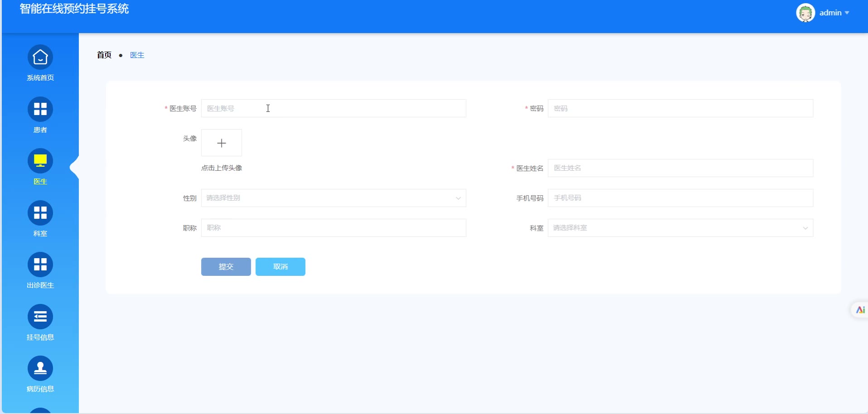Image resolution: width=868 pixels, height=414 pixels.
Task: Open the 科室 grid icon
Action: [40, 213]
